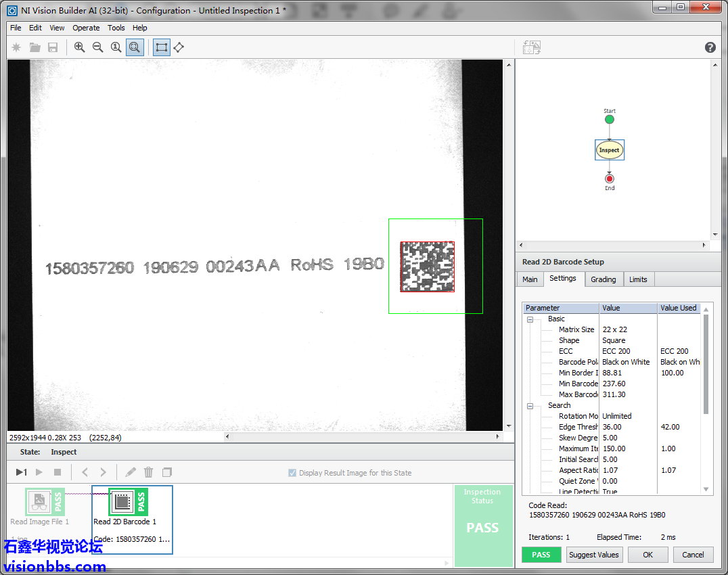Click Run Once playback button

(22, 472)
